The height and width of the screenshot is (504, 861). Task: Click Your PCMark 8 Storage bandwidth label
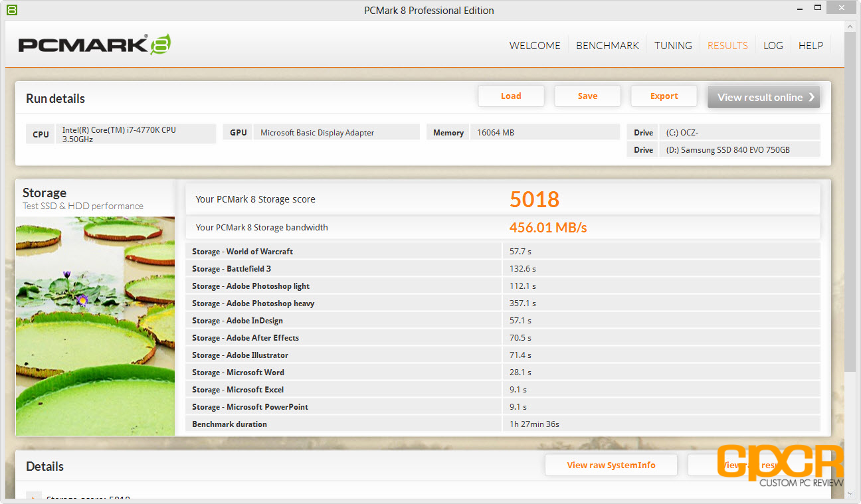click(262, 227)
